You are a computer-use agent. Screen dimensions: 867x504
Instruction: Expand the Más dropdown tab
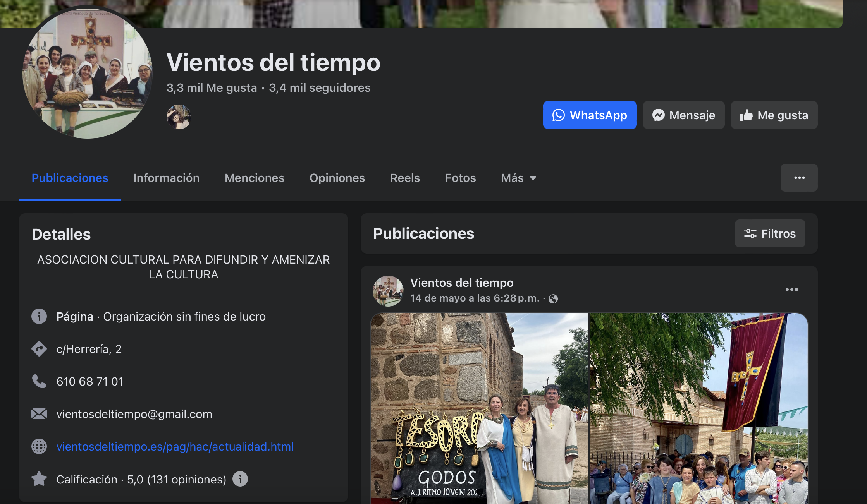(x=518, y=178)
